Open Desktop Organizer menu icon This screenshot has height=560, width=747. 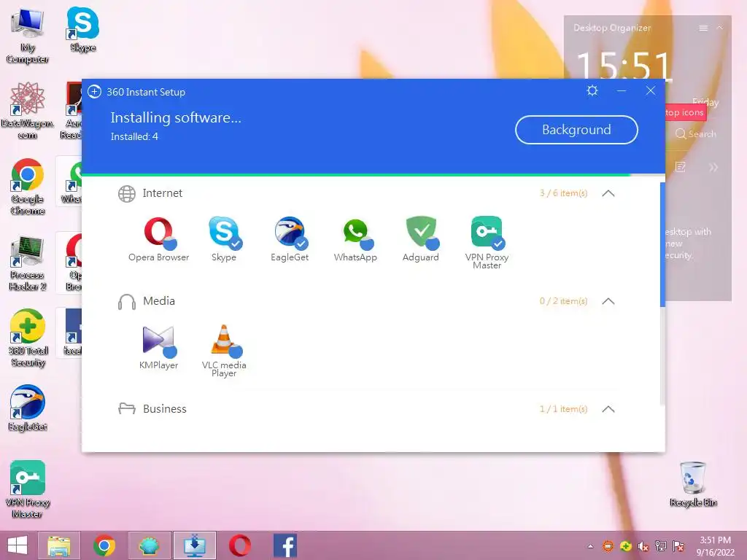pos(703,28)
